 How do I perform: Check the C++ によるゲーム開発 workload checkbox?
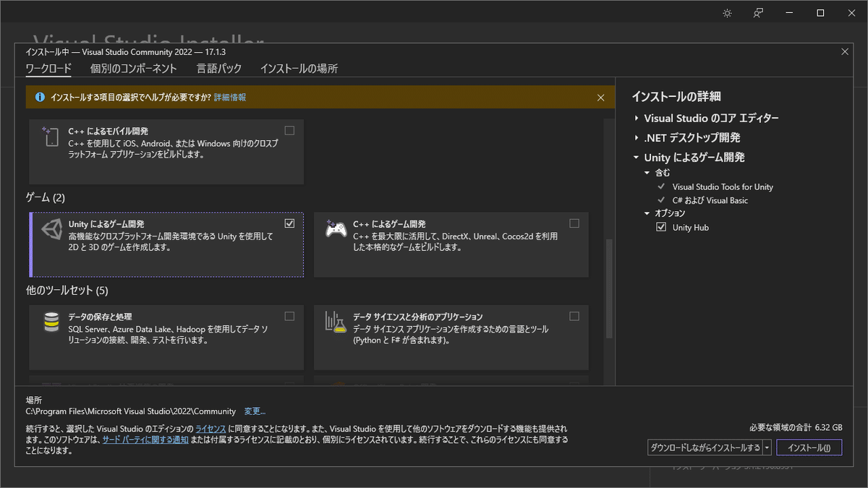pos(574,223)
